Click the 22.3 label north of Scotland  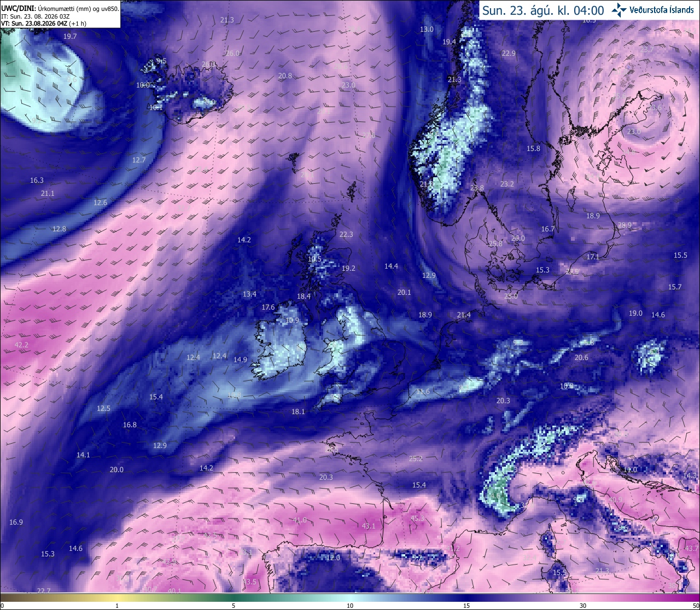pos(346,234)
